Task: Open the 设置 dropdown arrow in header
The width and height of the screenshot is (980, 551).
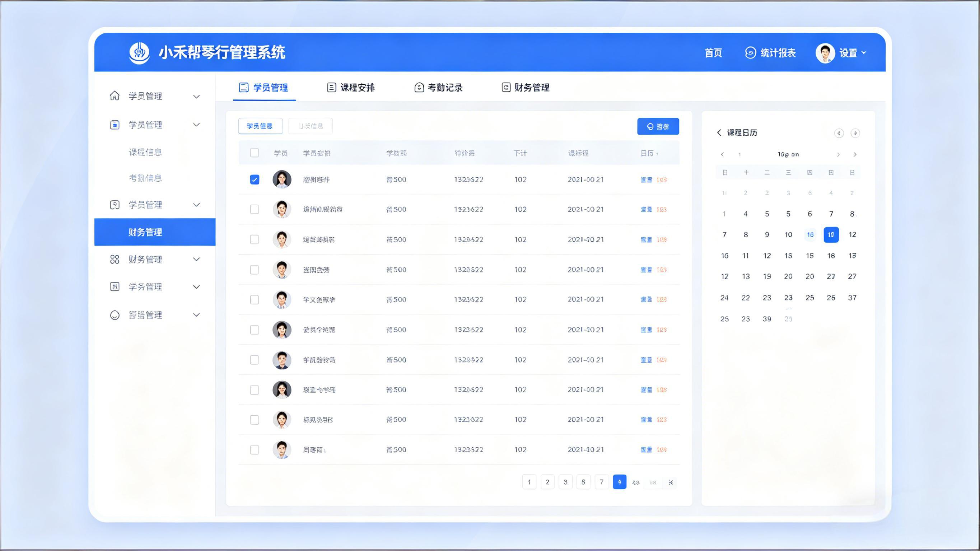Action: [x=864, y=53]
